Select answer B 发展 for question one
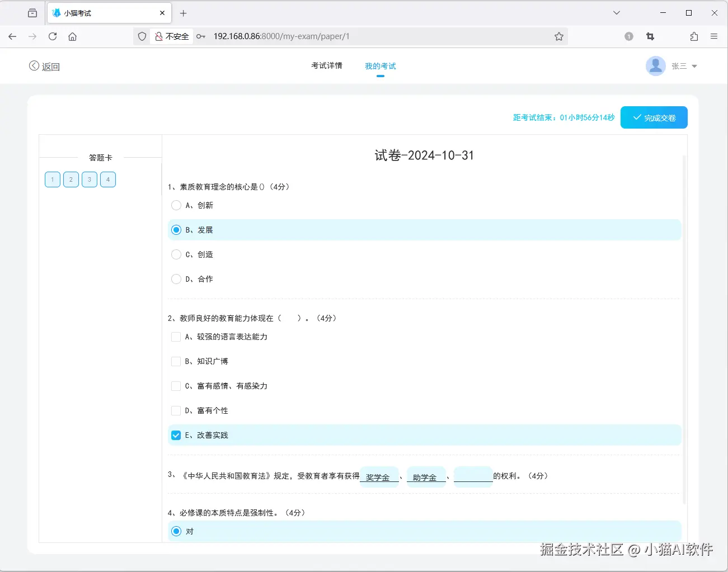 (176, 229)
